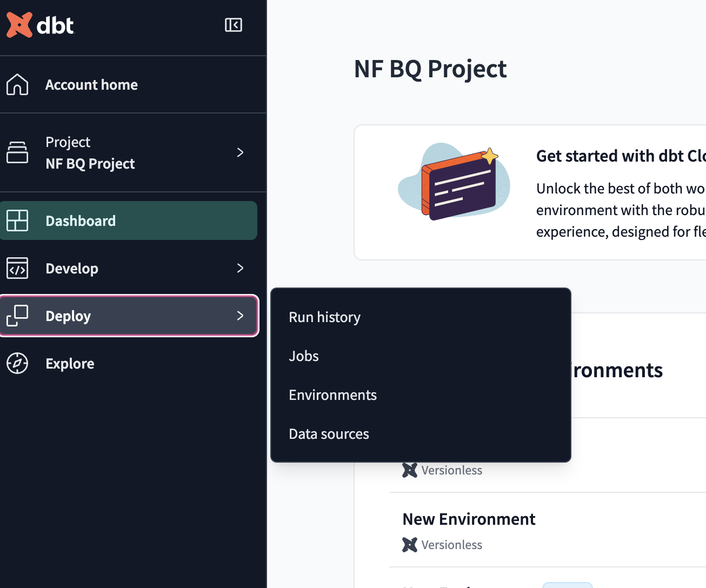Collapse the Deploy submenu chevron

coord(240,316)
